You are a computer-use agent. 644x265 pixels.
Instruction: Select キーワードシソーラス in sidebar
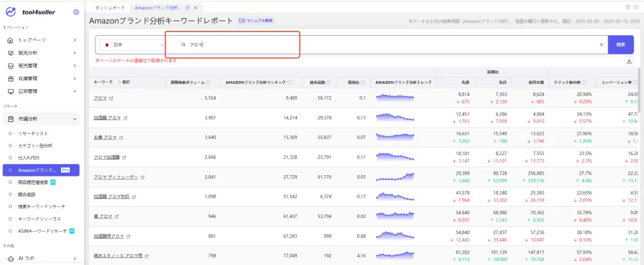(x=40, y=219)
